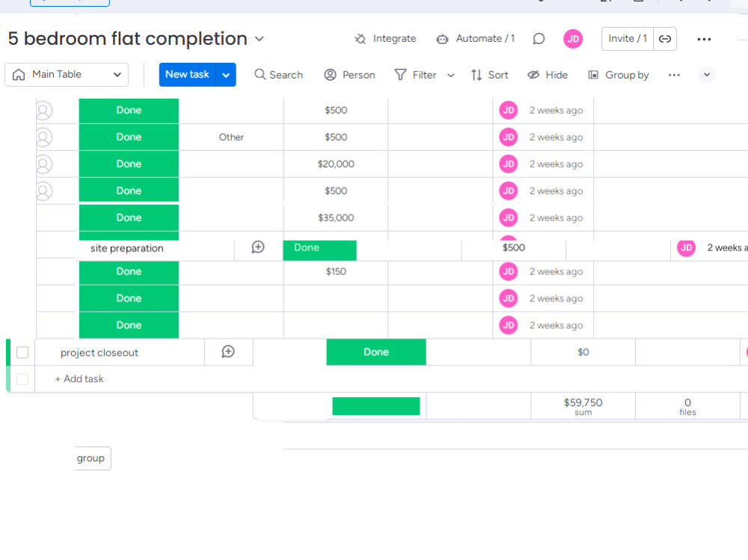This screenshot has height=560, width=748.
Task: Click the $0 cell in project closeout
Action: [583, 352]
